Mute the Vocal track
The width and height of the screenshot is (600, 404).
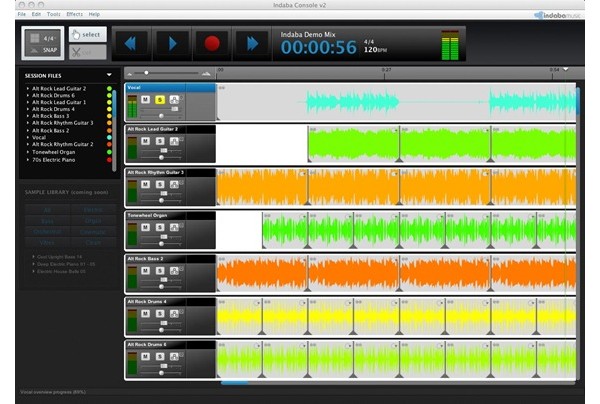tap(145, 100)
